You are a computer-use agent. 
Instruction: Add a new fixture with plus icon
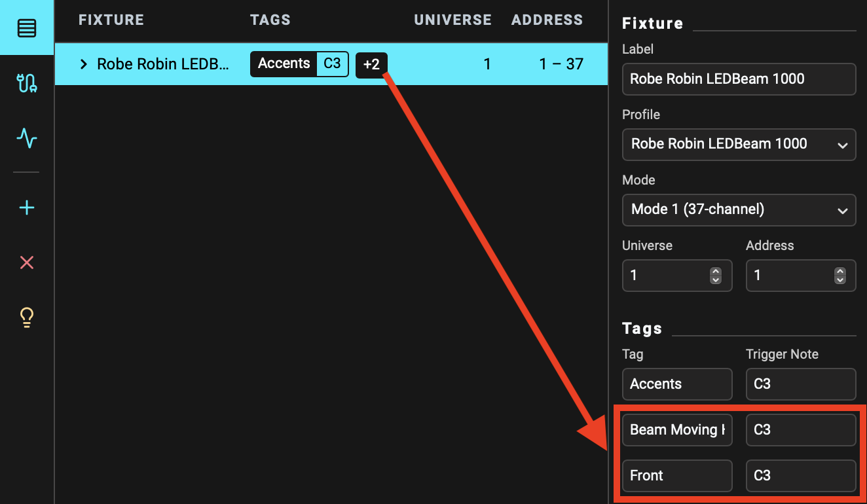point(27,208)
